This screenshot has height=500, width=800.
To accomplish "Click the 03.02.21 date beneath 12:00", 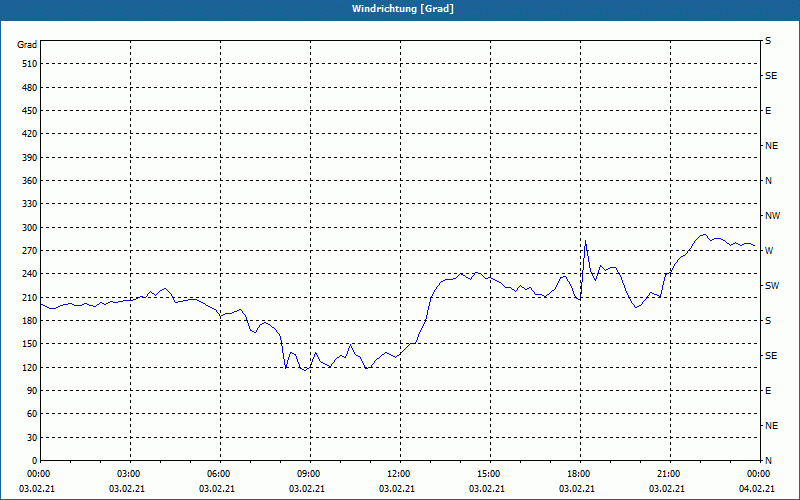I will pos(396,489).
